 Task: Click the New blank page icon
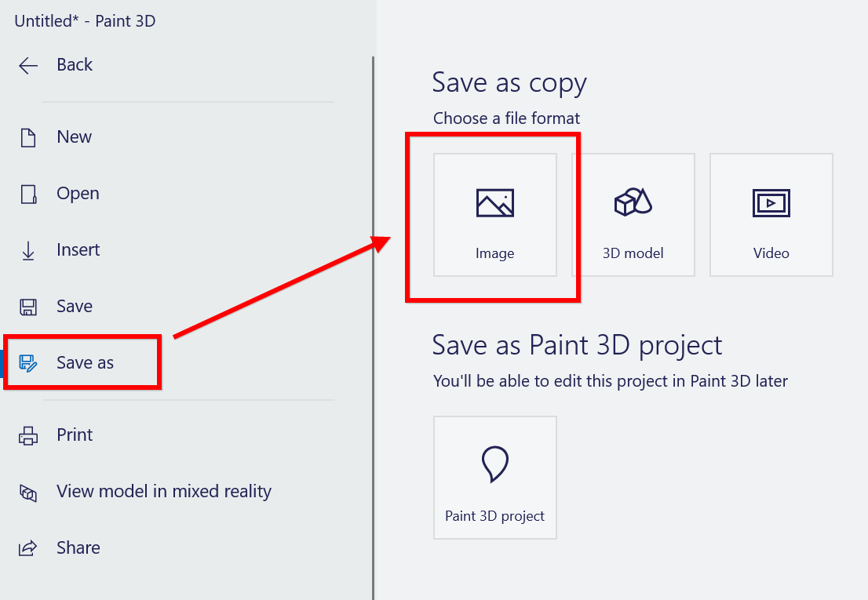[28, 138]
